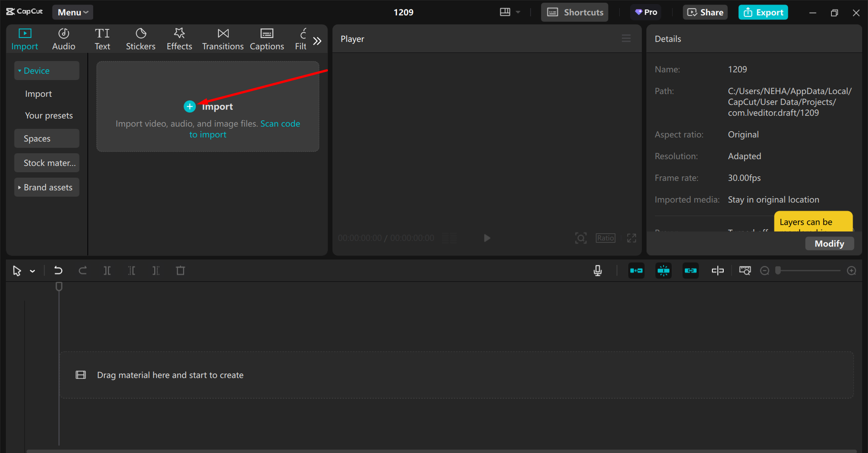The width and height of the screenshot is (868, 453).
Task: Open the Stickers tab
Action: [141, 39]
